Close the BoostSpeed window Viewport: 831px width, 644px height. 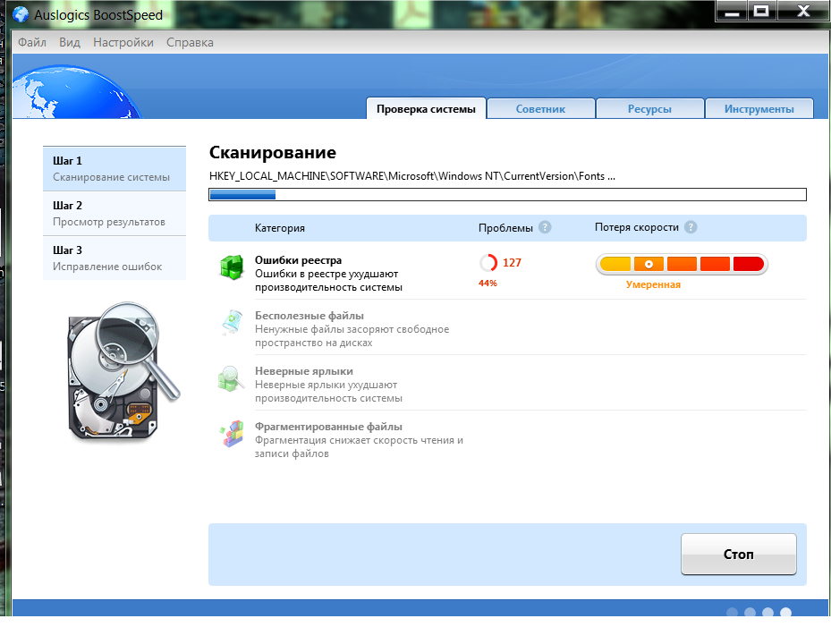click(x=803, y=11)
